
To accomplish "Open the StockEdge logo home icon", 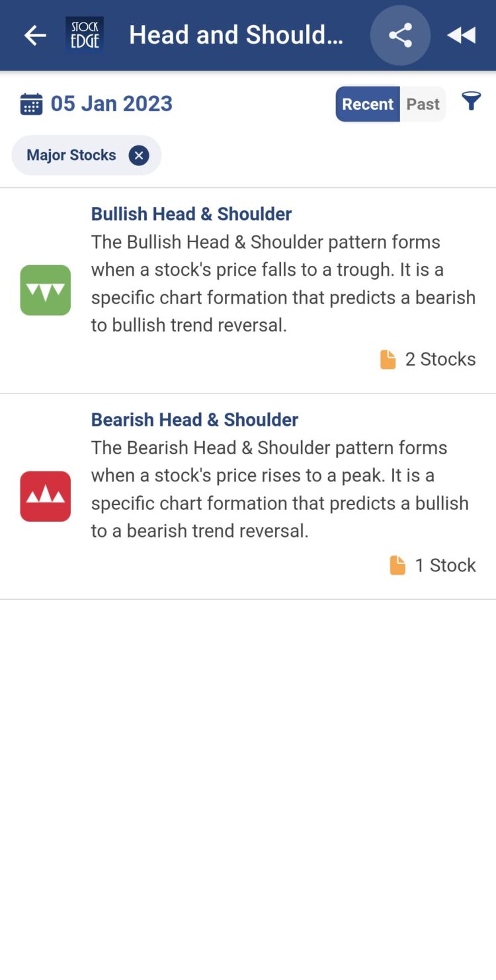I will [85, 35].
